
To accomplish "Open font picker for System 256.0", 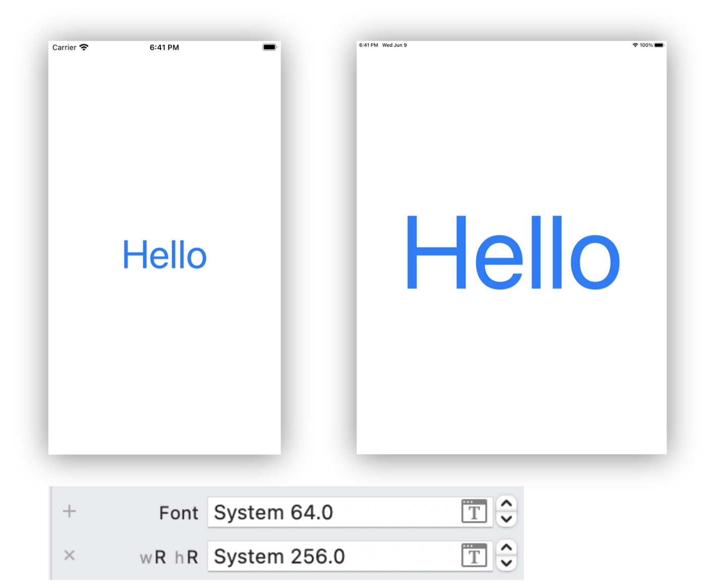I will 474,556.
